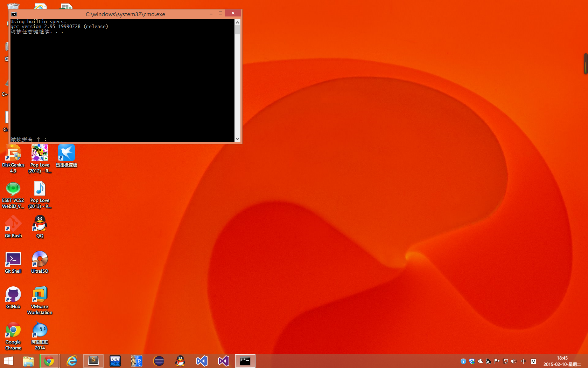Open Internet Explorer from the taskbar
Image resolution: width=588 pixels, height=368 pixels.
click(x=72, y=361)
